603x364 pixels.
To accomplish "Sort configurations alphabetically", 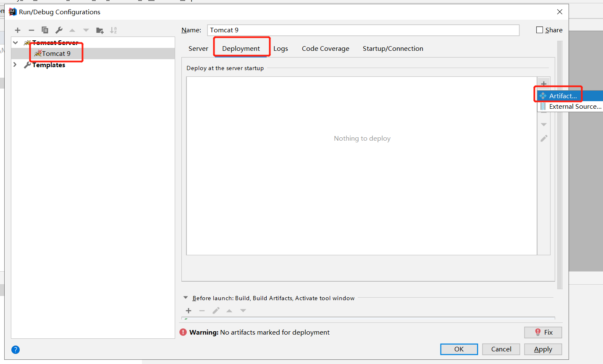I will point(113,30).
